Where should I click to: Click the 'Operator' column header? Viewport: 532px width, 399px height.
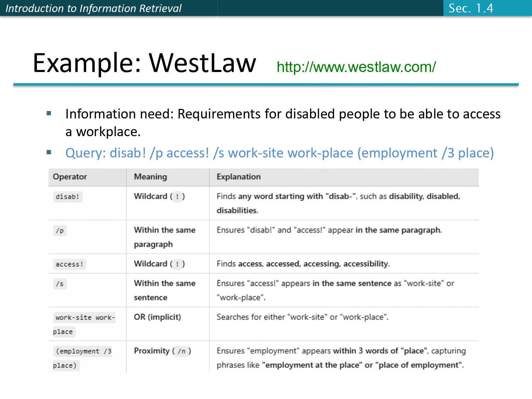[x=70, y=177]
